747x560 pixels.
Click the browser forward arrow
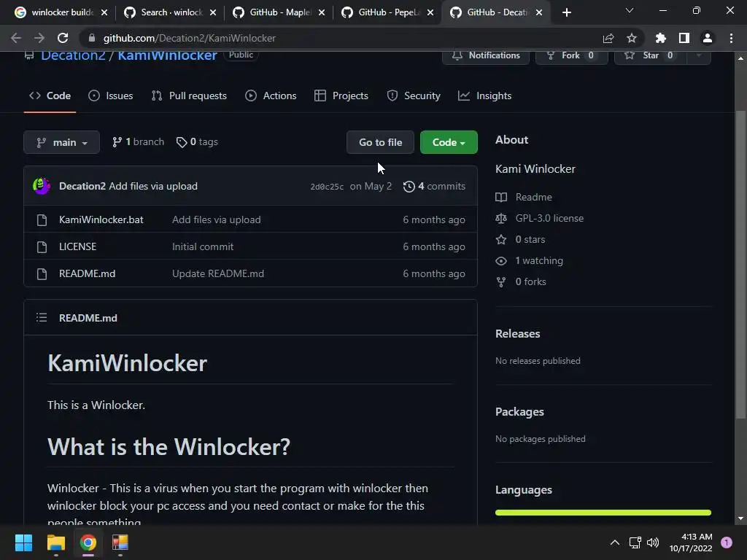(39, 38)
